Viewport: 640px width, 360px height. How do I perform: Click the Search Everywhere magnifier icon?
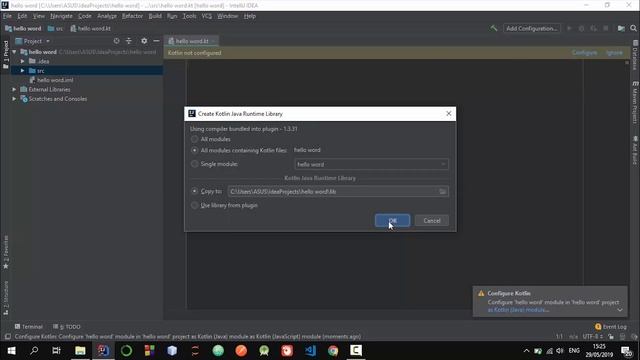tap(633, 28)
